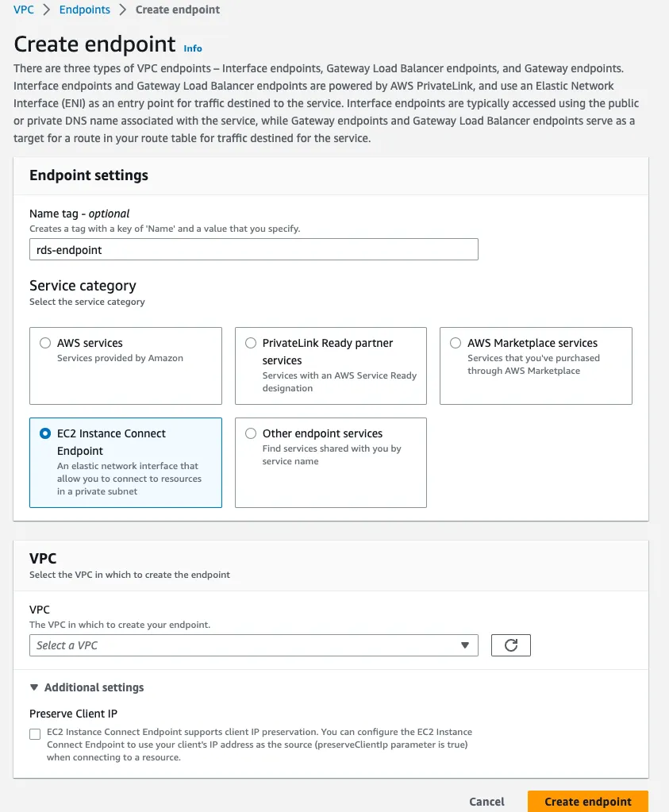Select PrivateLink Ready partner services option
This screenshot has height=812, width=669.
[252, 344]
